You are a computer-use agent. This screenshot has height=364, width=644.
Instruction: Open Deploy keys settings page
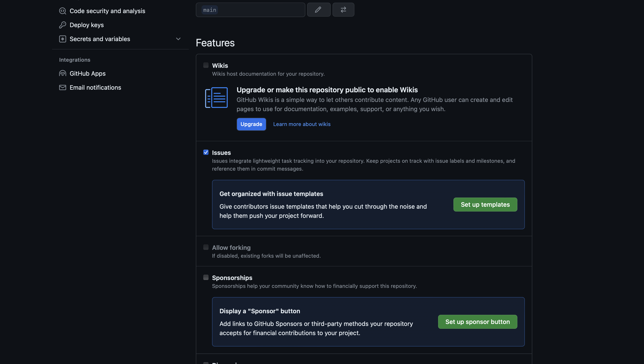coord(87,25)
